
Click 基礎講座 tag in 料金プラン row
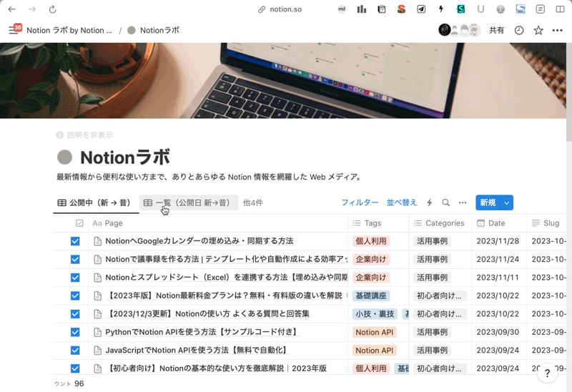coord(371,295)
